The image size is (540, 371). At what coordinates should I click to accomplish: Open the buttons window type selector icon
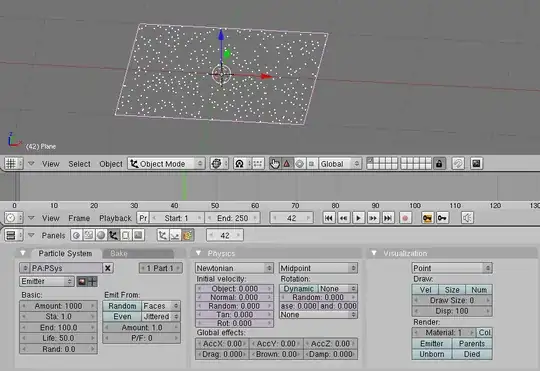pos(13,235)
